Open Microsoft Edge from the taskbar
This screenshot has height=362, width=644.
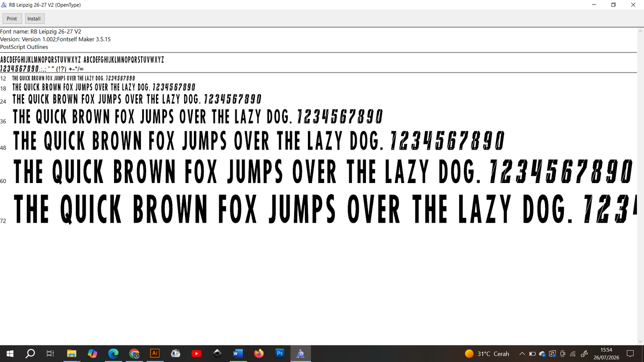113,354
